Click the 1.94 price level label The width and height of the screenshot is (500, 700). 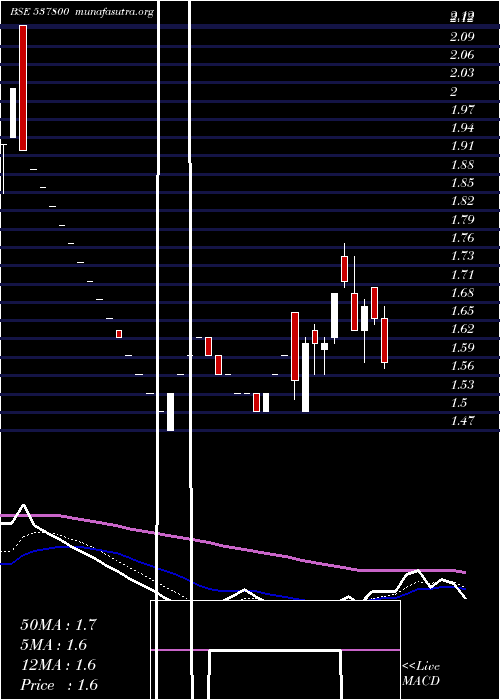(462, 128)
